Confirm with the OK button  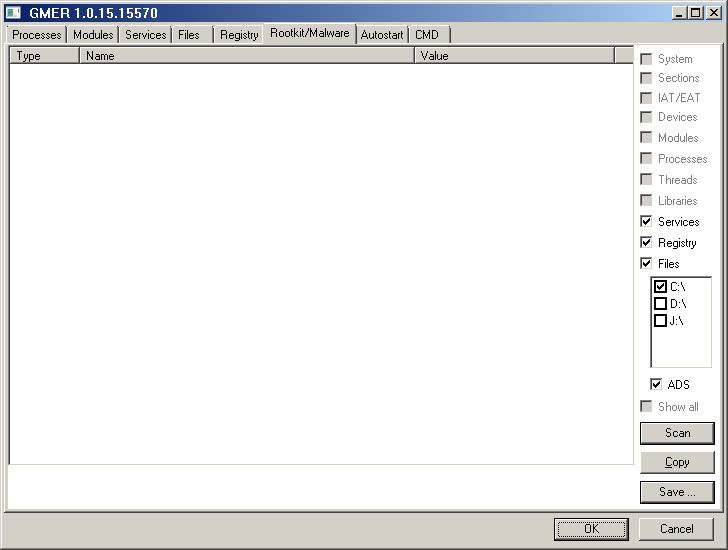click(x=592, y=529)
